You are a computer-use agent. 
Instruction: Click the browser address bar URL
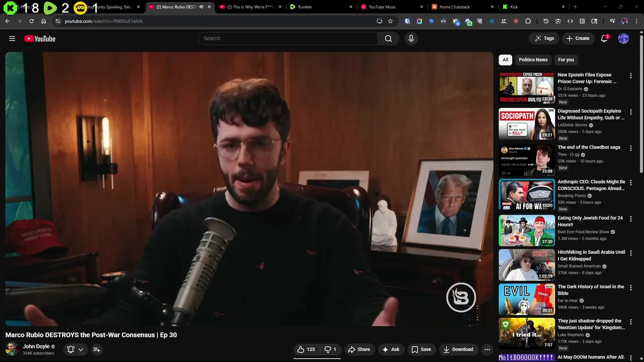click(104, 21)
